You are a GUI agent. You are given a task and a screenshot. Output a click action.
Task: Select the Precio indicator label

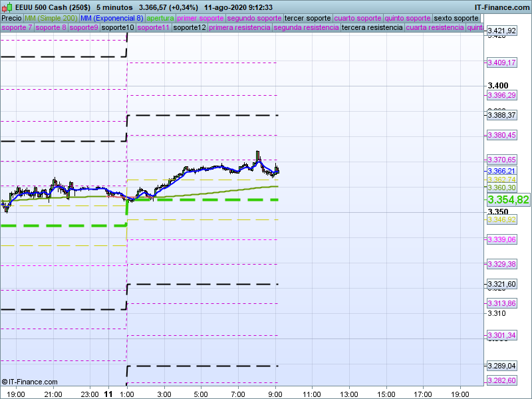pos(11,18)
